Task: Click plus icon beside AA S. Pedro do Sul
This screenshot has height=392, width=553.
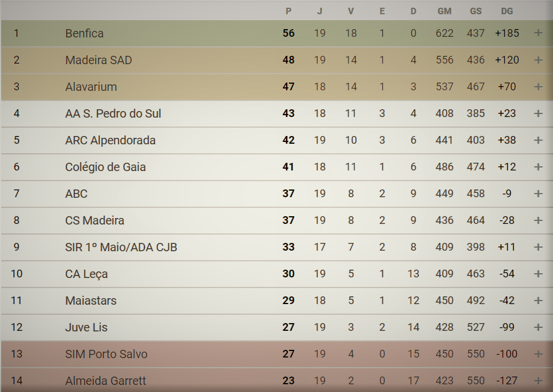Action: [538, 113]
